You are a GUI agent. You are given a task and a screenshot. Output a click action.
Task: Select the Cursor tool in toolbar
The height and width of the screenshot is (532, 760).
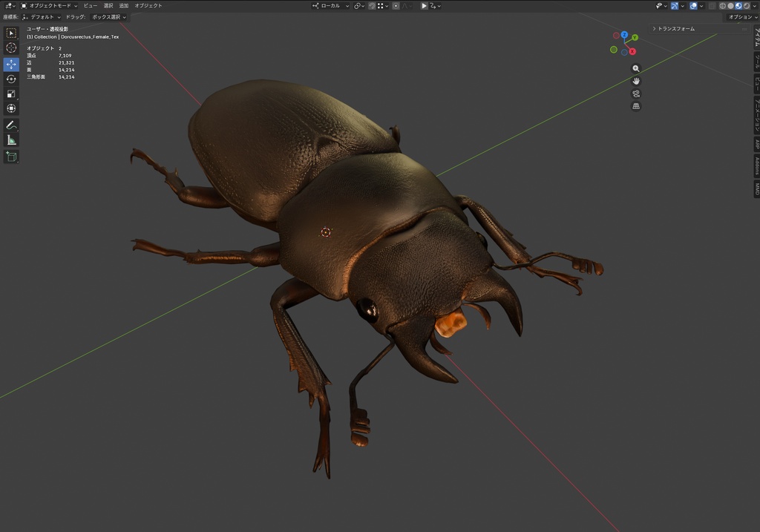coord(11,47)
